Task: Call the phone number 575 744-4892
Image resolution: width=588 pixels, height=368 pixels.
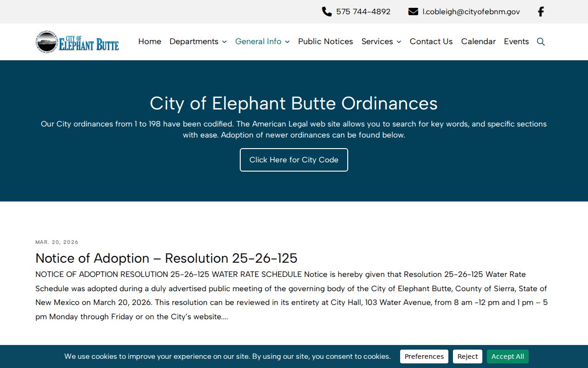Action: (x=363, y=11)
